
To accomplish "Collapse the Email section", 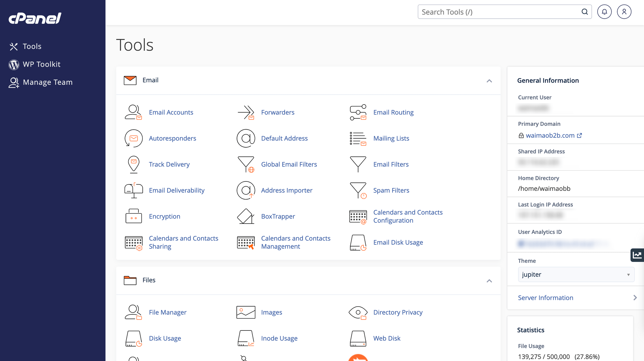I will (489, 81).
